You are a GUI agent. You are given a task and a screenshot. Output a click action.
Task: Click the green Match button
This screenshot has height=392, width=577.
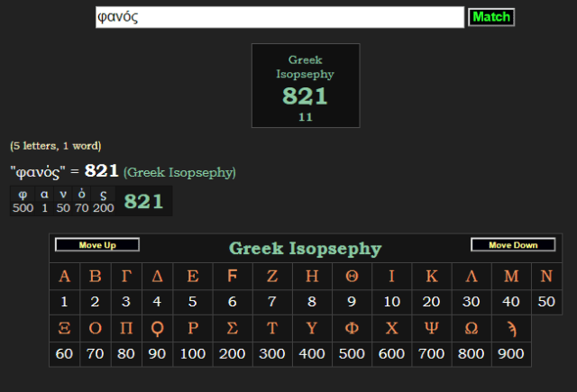pos(491,17)
